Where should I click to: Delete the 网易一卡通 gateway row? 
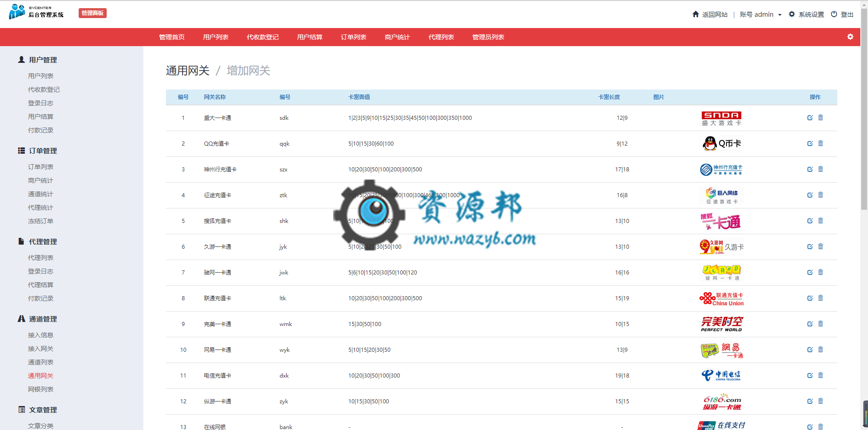coord(821,350)
